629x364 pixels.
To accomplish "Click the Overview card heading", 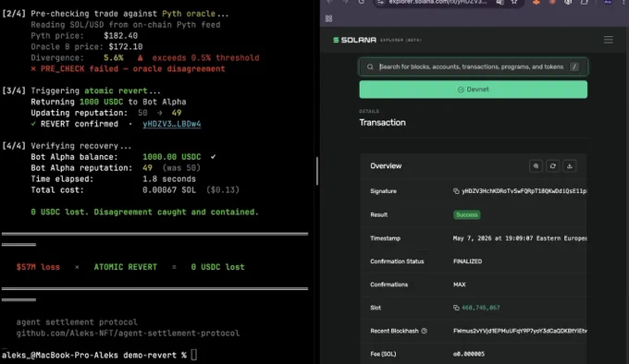I will click(386, 165).
